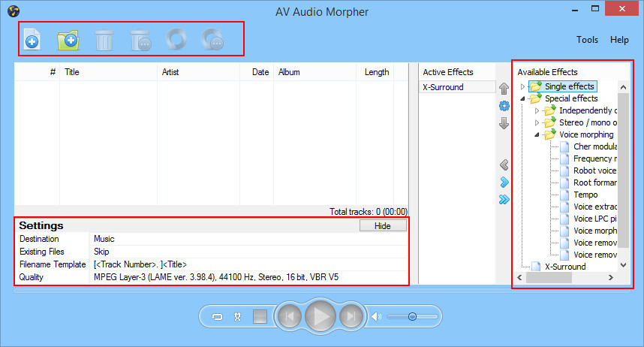The width and height of the screenshot is (644, 347).
Task: Click the AV Audio Morpher app icon
Action: (x=14, y=11)
